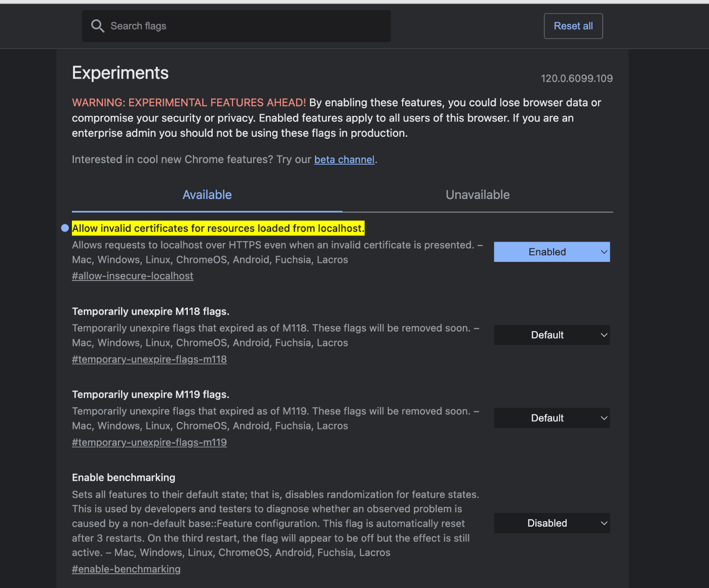Open the Default dropdown for unexpire M119 flags
709x588 pixels.
(552, 418)
